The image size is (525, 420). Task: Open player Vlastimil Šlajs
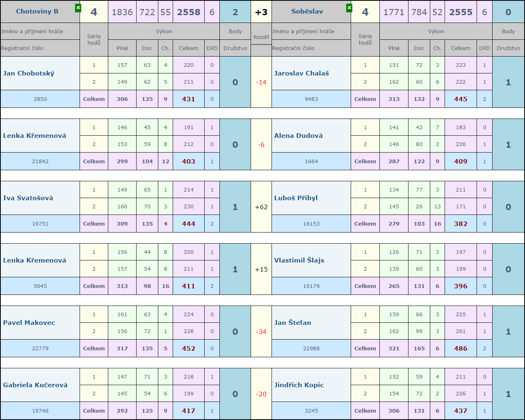point(299,260)
